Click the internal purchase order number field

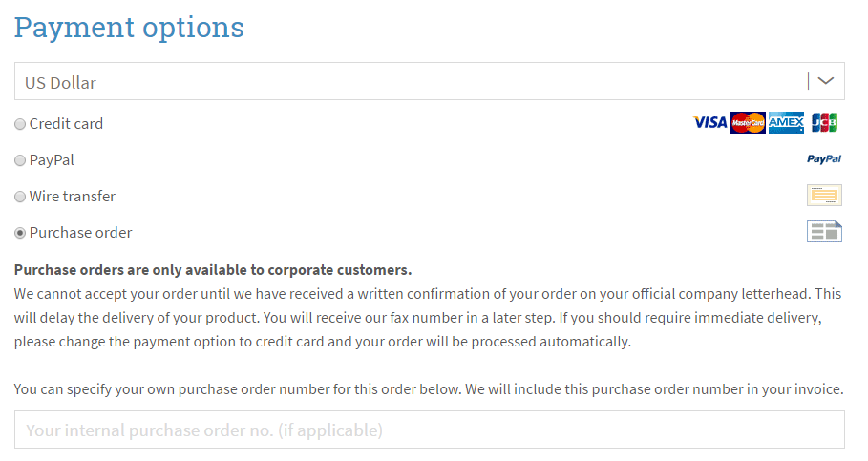coord(430,430)
